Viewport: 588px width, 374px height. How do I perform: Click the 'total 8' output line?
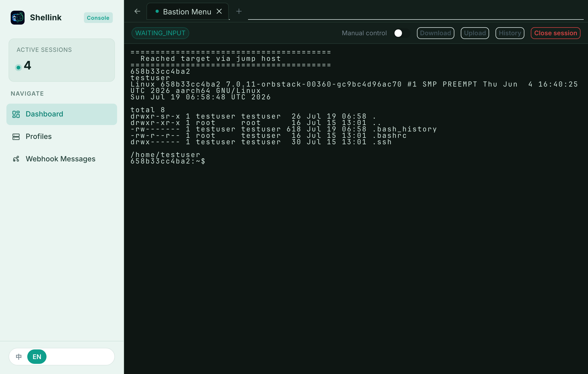(148, 110)
